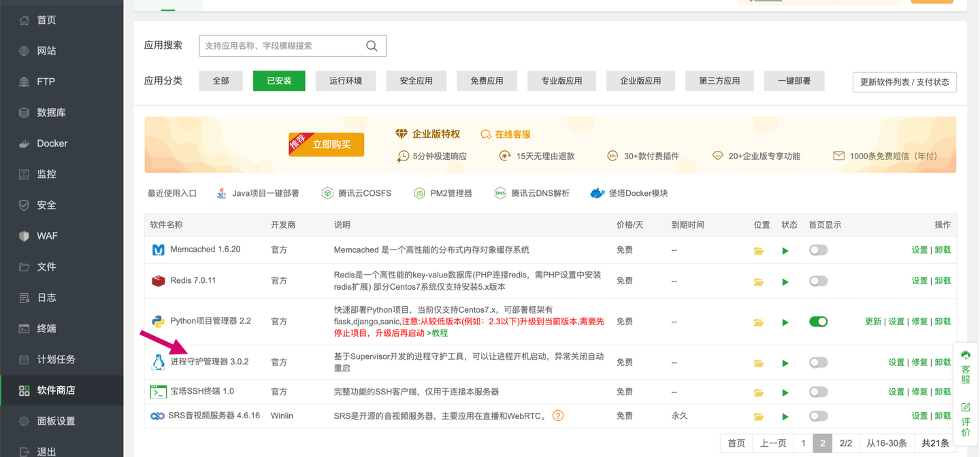Open the Redis folder location icon

(758, 282)
